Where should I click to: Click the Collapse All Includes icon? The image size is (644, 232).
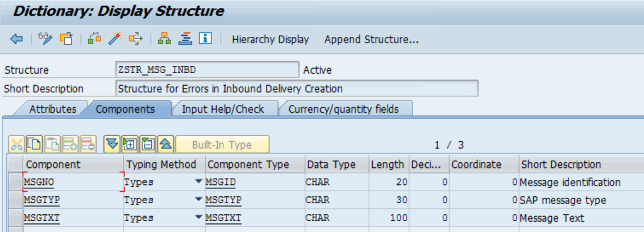(147, 144)
